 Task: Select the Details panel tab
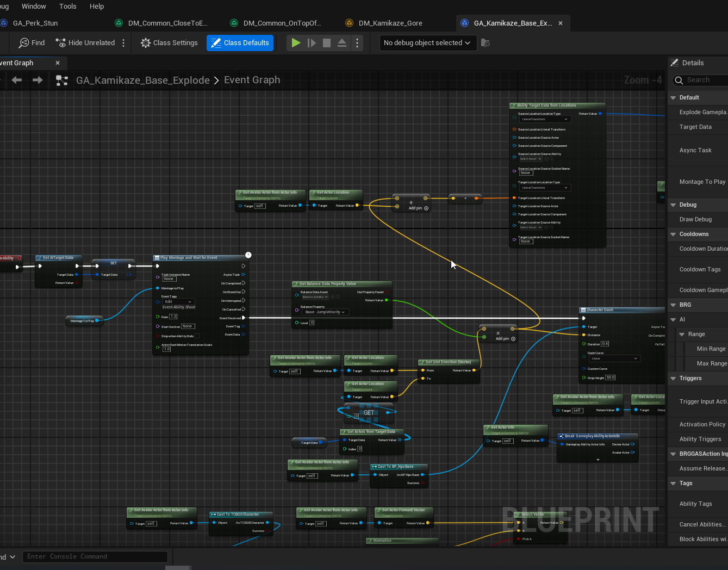[x=693, y=63]
